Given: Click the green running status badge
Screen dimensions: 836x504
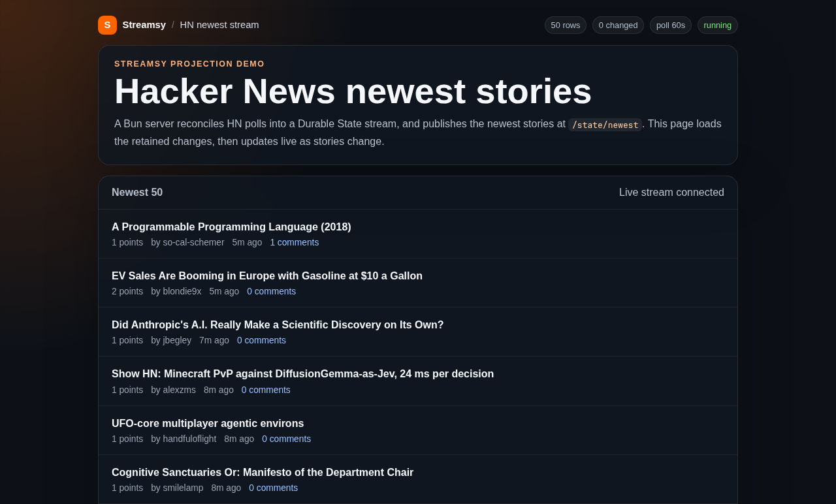Looking at the screenshot, I should (x=718, y=25).
